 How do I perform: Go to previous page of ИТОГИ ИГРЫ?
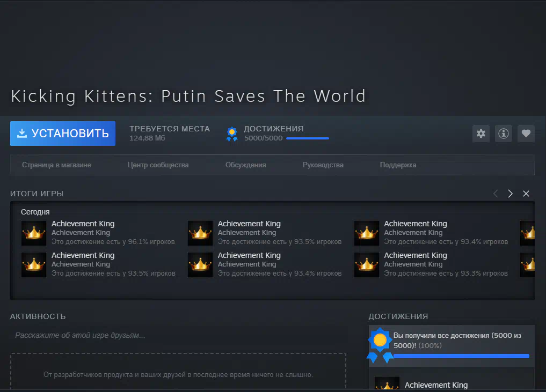[x=496, y=194]
